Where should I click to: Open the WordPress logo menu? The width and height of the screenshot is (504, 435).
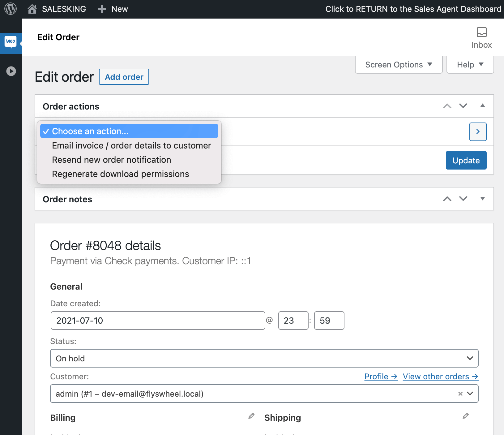point(11,9)
